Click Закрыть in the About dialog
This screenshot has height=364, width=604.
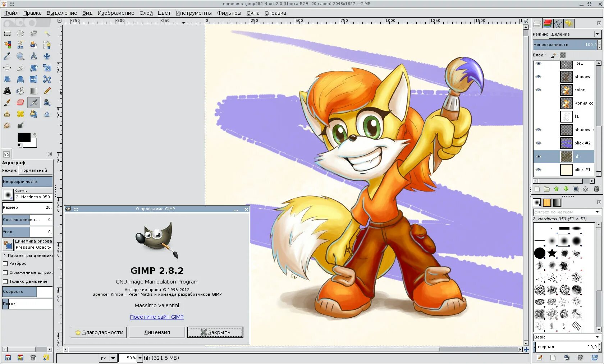pos(215,332)
